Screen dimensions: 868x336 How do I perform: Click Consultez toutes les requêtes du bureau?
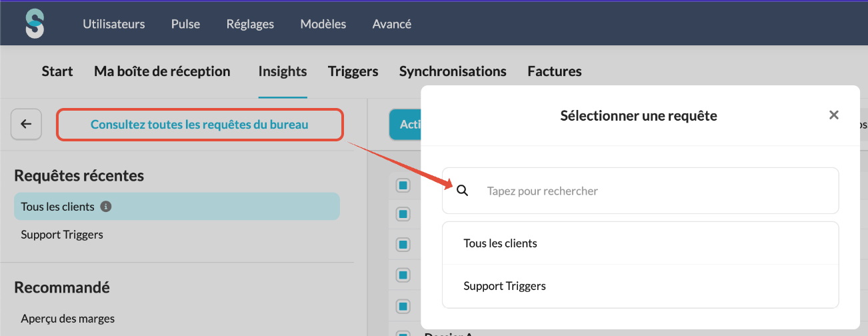click(x=199, y=125)
